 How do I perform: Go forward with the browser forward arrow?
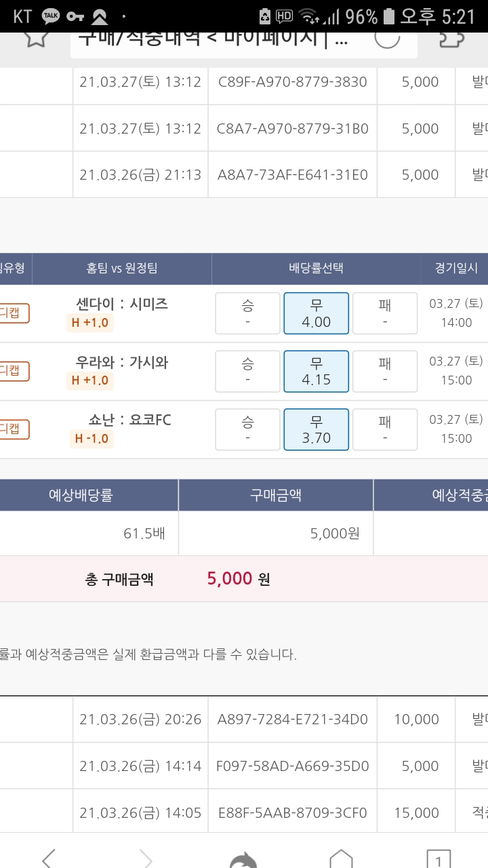pyautogui.click(x=146, y=856)
